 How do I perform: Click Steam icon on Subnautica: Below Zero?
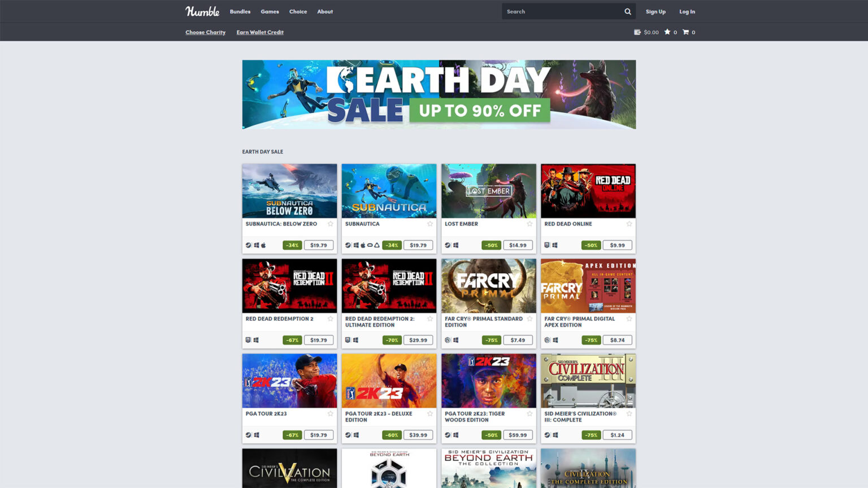click(x=249, y=245)
